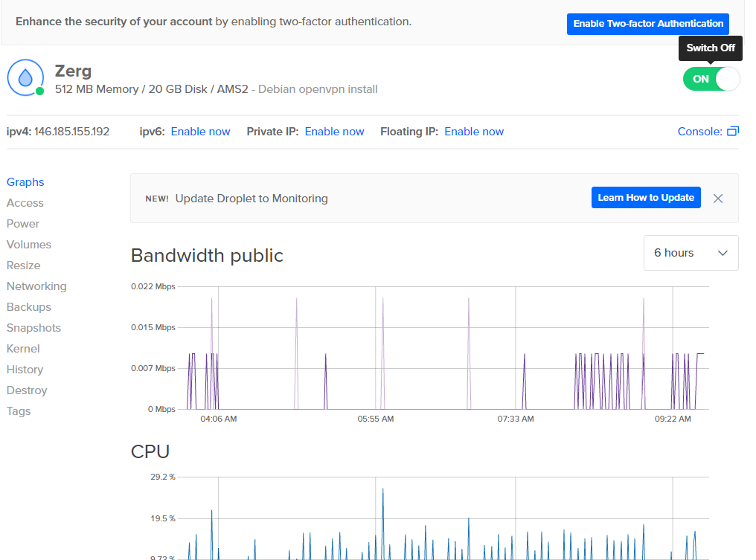756x560 pixels.
Task: Click the 09:22 AM bandwidth axis label
Action: (x=673, y=419)
